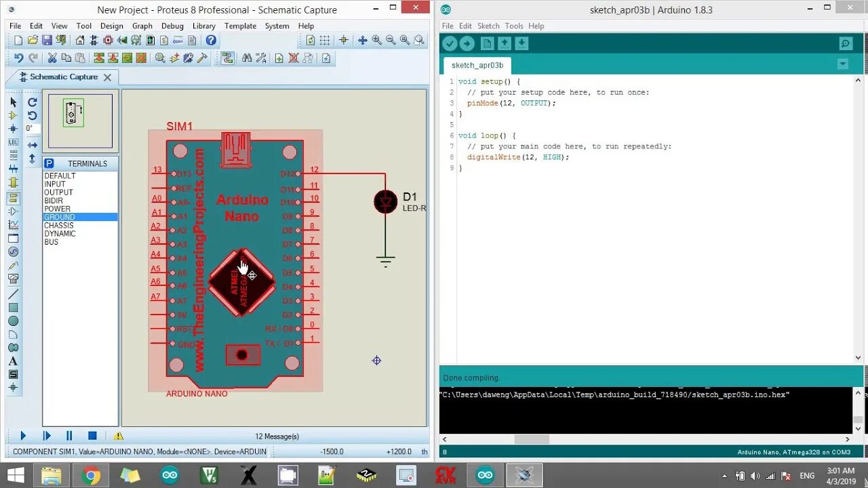Select the Generator Mode sine wave tool
This screenshot has height=488, width=868.
pos(13,252)
